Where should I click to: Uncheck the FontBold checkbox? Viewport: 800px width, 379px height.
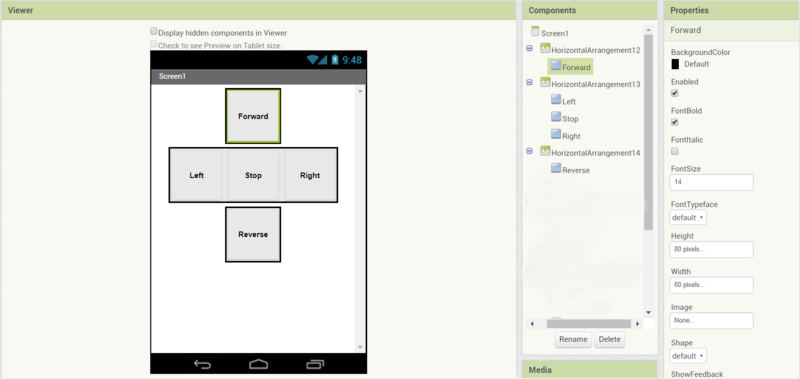[674, 122]
